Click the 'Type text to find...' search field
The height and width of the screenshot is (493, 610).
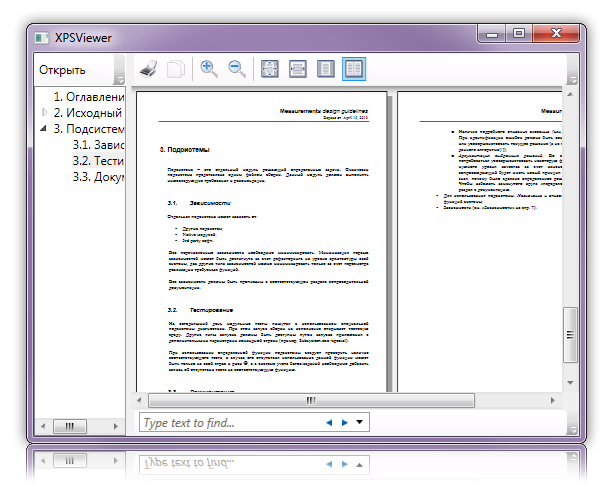click(230, 422)
